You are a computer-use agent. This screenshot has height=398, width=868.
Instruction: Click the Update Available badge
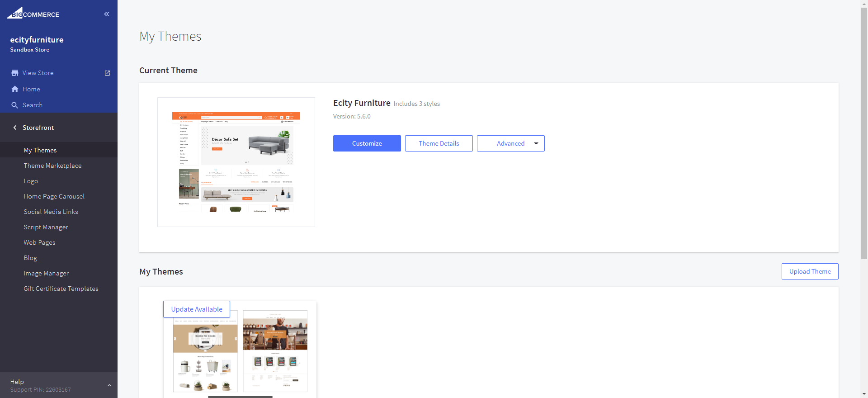(x=197, y=309)
